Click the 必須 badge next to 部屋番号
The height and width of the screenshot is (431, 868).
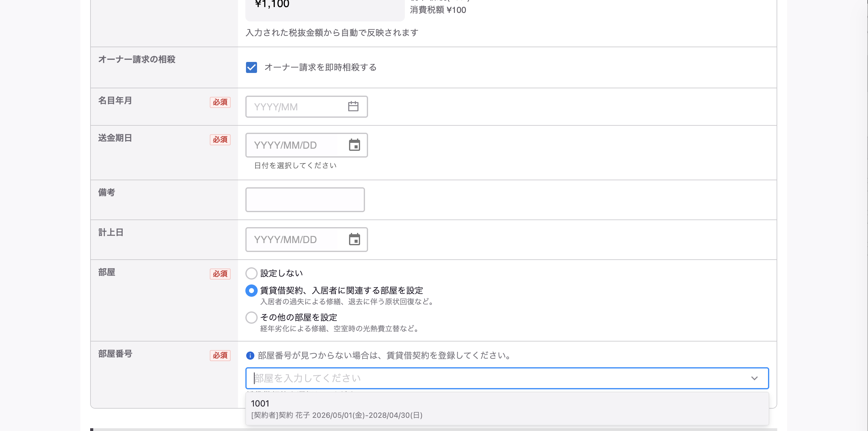point(220,355)
